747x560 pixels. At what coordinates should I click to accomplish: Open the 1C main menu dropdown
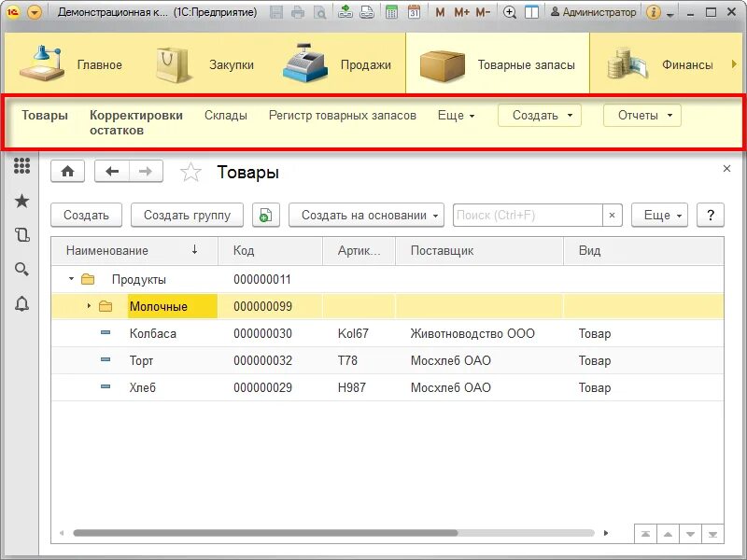(35, 12)
